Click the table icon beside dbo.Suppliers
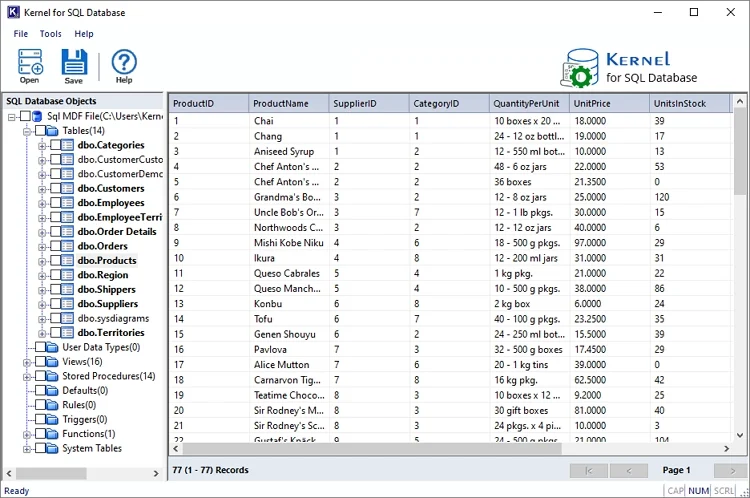The image size is (750, 498). (x=68, y=304)
